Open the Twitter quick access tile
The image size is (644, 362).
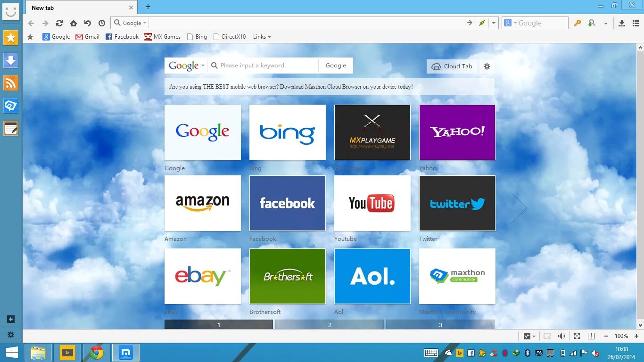pyautogui.click(x=457, y=203)
